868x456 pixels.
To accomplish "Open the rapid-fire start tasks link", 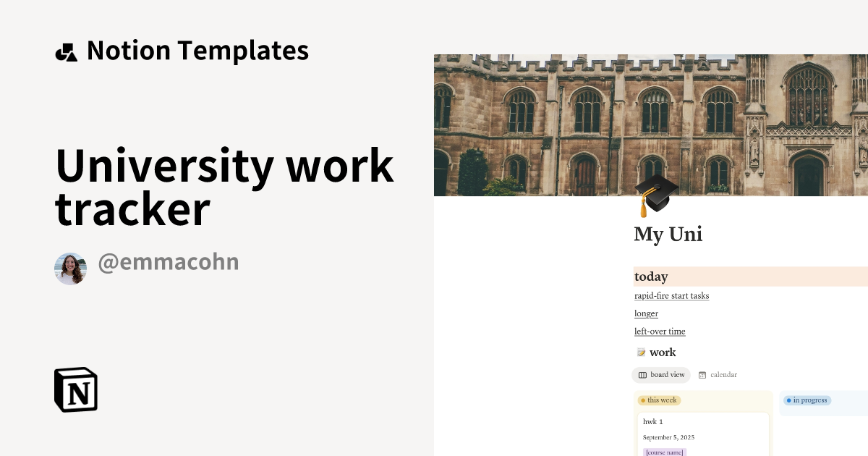I will (671, 295).
